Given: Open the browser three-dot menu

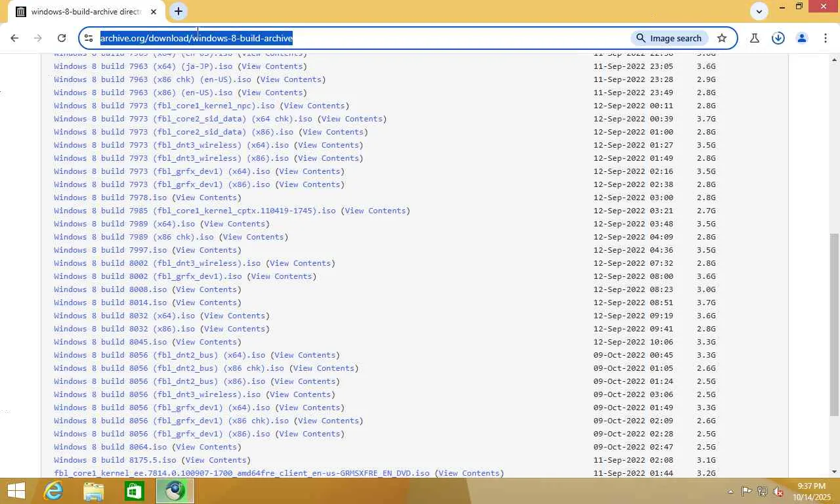Looking at the screenshot, I should click(x=825, y=38).
